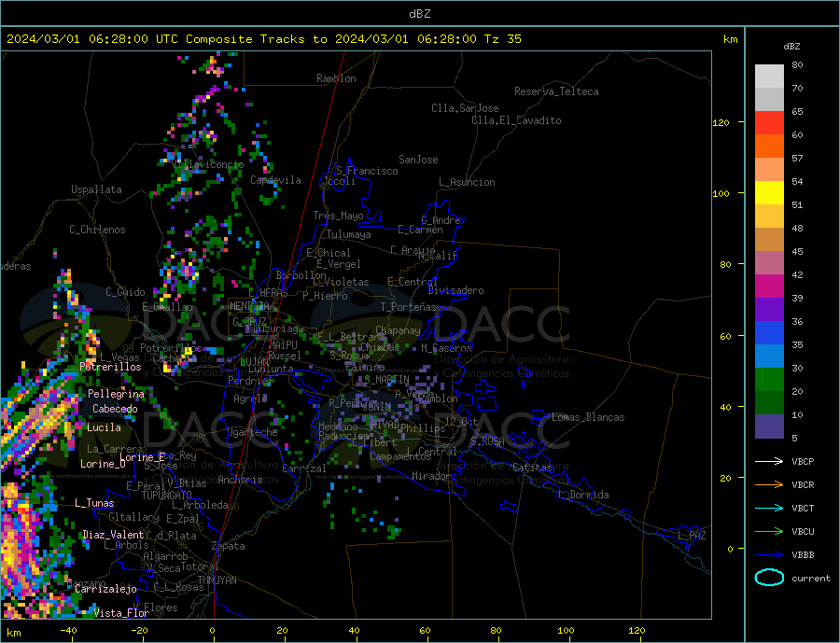Click the Ugarteche place label
Screen dimensions: 840x643
click(x=252, y=432)
